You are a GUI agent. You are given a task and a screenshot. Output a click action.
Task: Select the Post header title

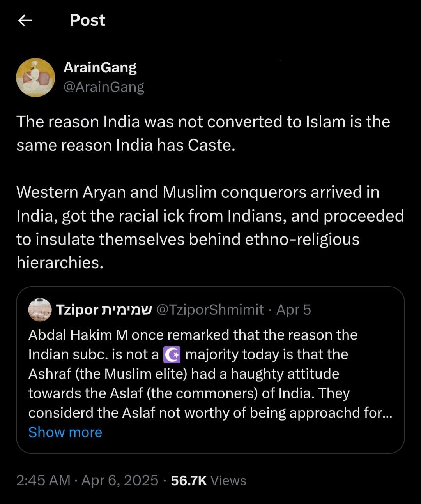click(87, 20)
